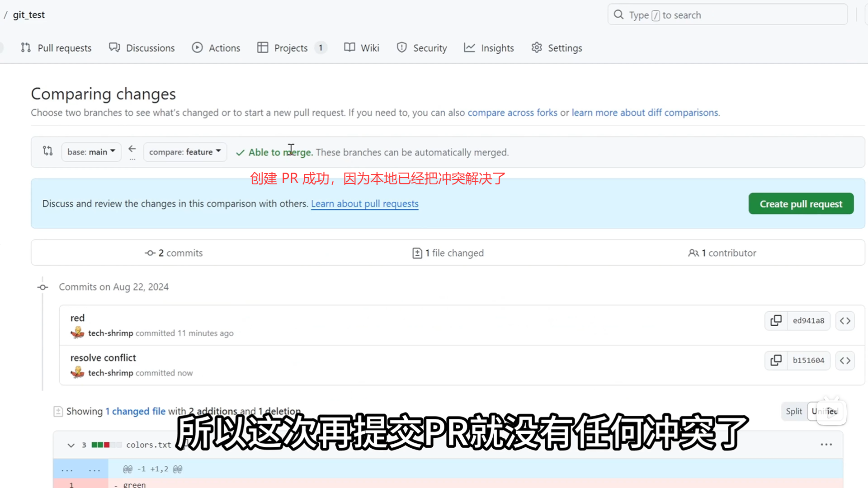
Task: Browse repository at resolve conflict commit
Action: [x=845, y=361]
